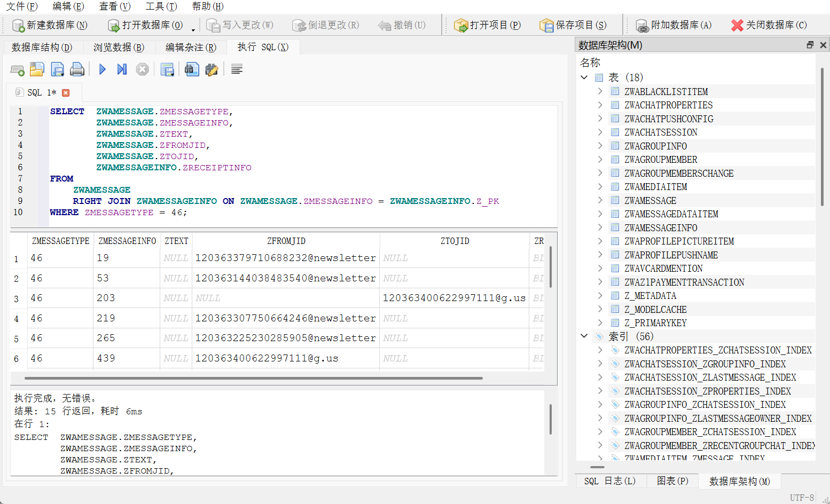Switch to the 浏览数据(B) tab
830x504 pixels.
click(119, 48)
